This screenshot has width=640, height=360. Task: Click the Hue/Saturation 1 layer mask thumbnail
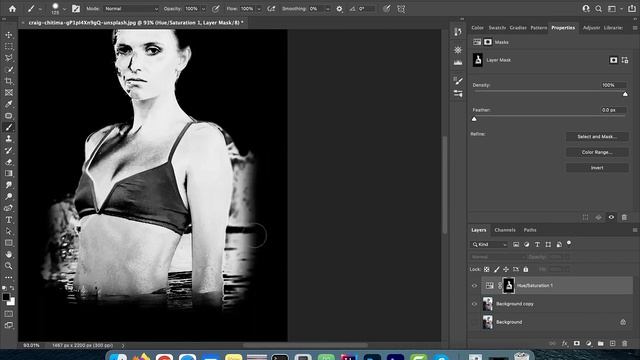pos(509,286)
